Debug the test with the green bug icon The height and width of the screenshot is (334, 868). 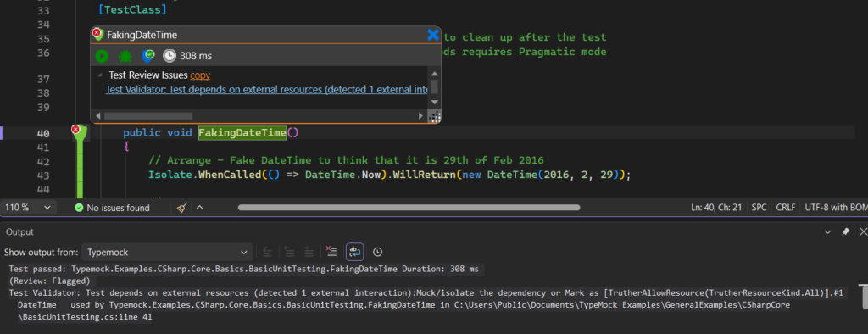tap(125, 55)
